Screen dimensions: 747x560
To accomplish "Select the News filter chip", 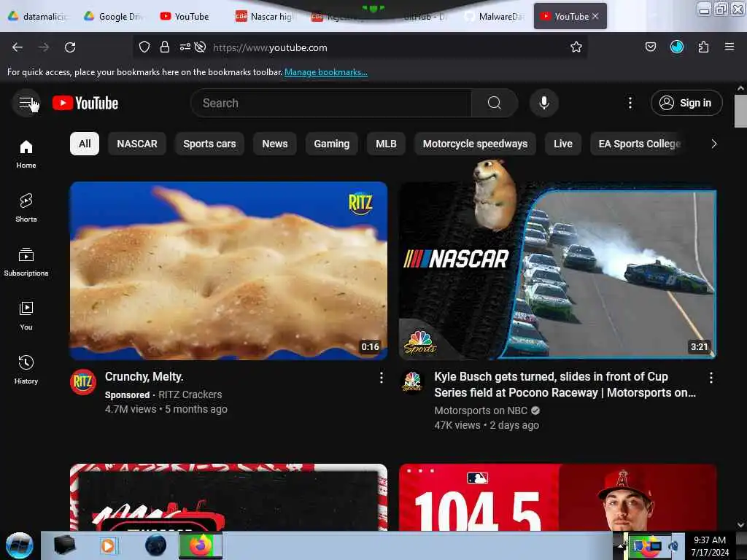I will (x=275, y=144).
